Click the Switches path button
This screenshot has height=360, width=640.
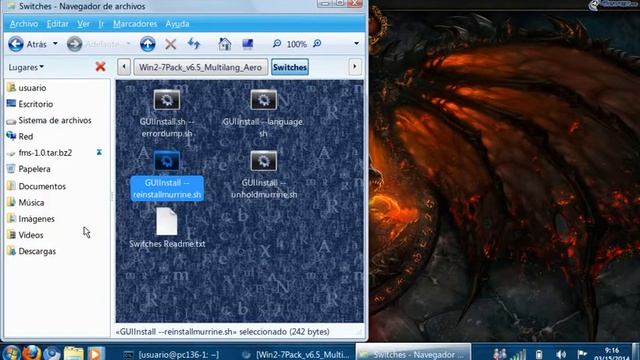(290, 67)
